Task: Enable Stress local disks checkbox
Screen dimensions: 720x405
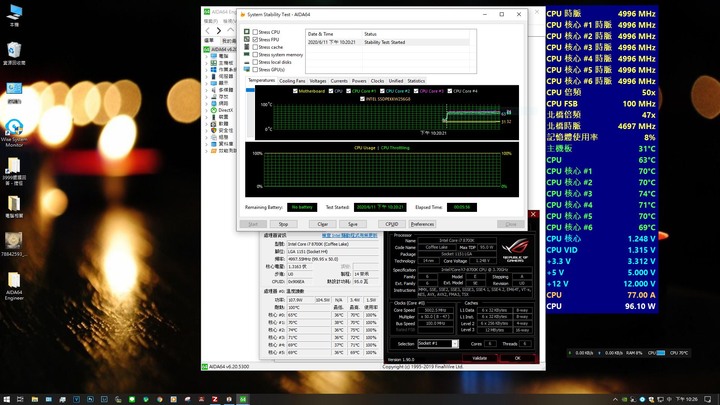Action: tap(255, 62)
